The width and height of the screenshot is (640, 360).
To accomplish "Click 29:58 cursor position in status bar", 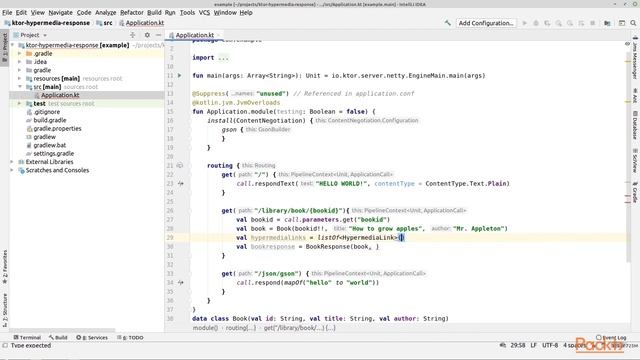I will coord(518,345).
